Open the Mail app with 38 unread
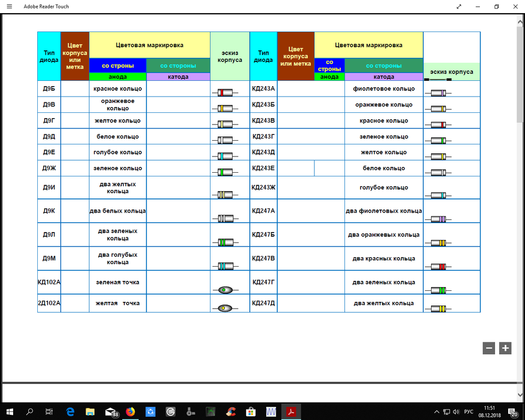Image resolution: width=525 pixels, height=420 pixels. pyautogui.click(x=111, y=412)
